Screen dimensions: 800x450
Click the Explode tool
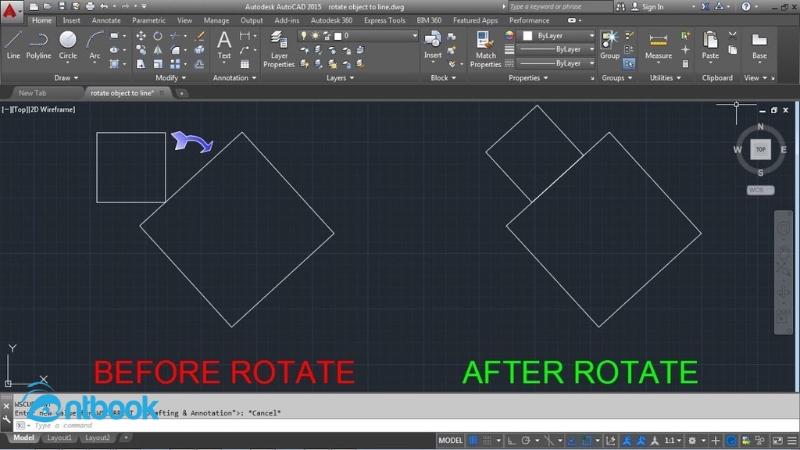pos(199,50)
